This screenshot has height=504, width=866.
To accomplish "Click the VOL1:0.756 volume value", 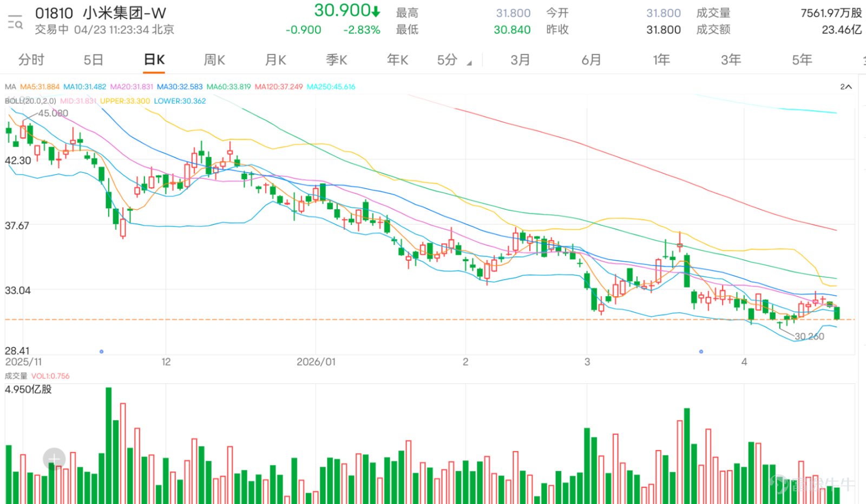I will click(x=50, y=376).
